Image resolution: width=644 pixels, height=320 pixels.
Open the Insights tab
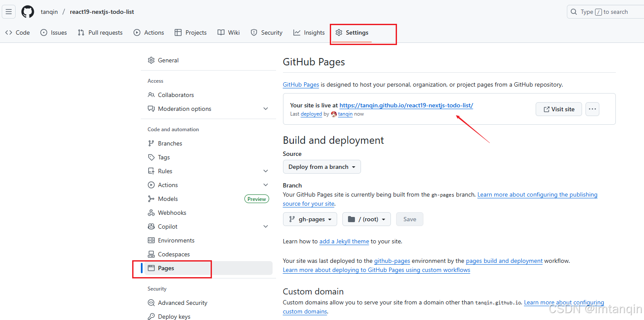309,32
